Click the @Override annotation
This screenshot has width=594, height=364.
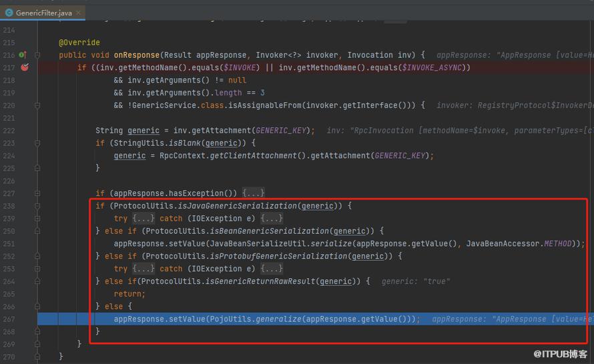[x=79, y=43]
